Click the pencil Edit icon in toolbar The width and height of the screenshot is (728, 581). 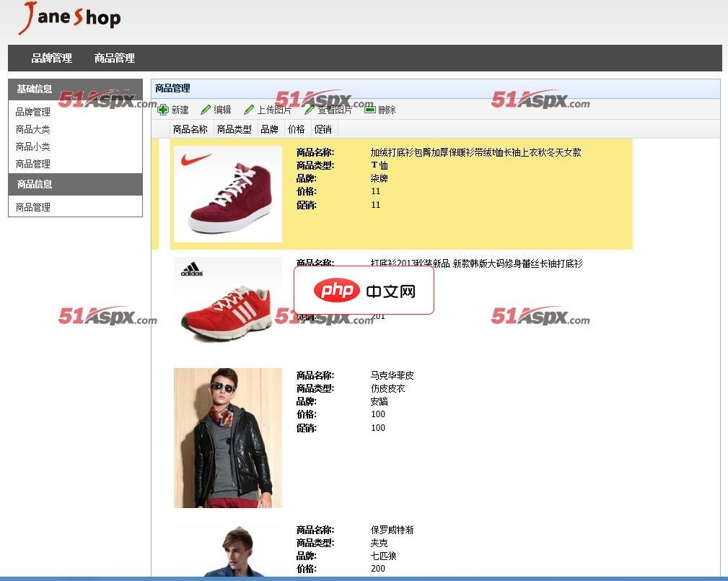click(x=206, y=110)
